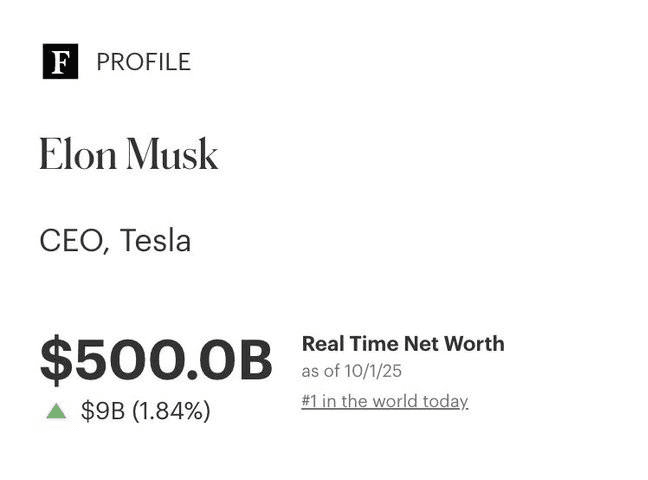Image resolution: width=648 pixels, height=480 pixels.
Task: Select the words Real Time
Action: pos(348,344)
